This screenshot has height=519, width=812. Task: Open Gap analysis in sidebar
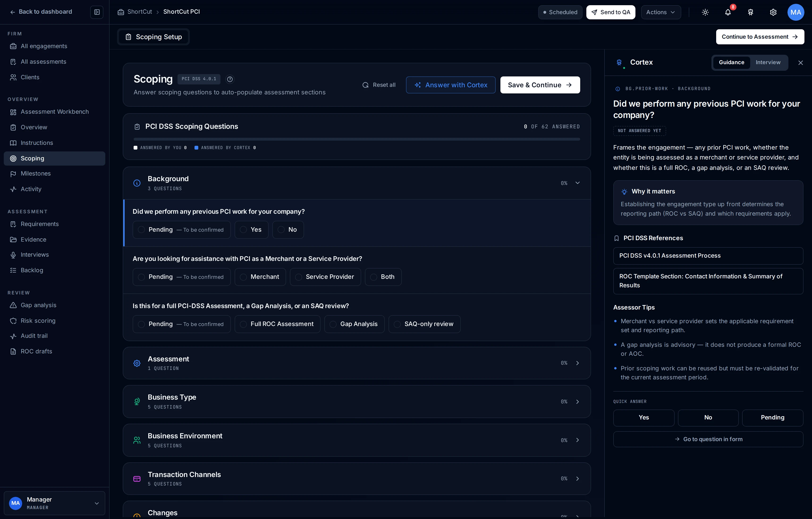pyautogui.click(x=55, y=305)
